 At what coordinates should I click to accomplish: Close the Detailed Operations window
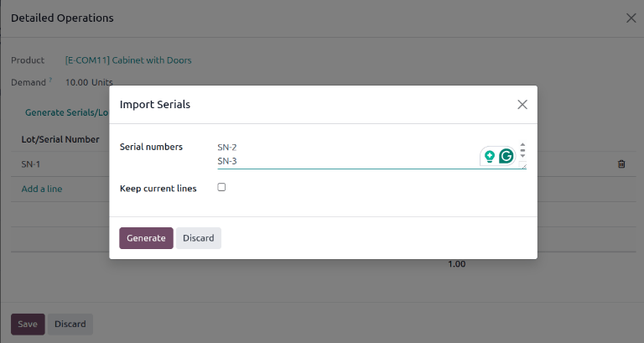(x=631, y=18)
